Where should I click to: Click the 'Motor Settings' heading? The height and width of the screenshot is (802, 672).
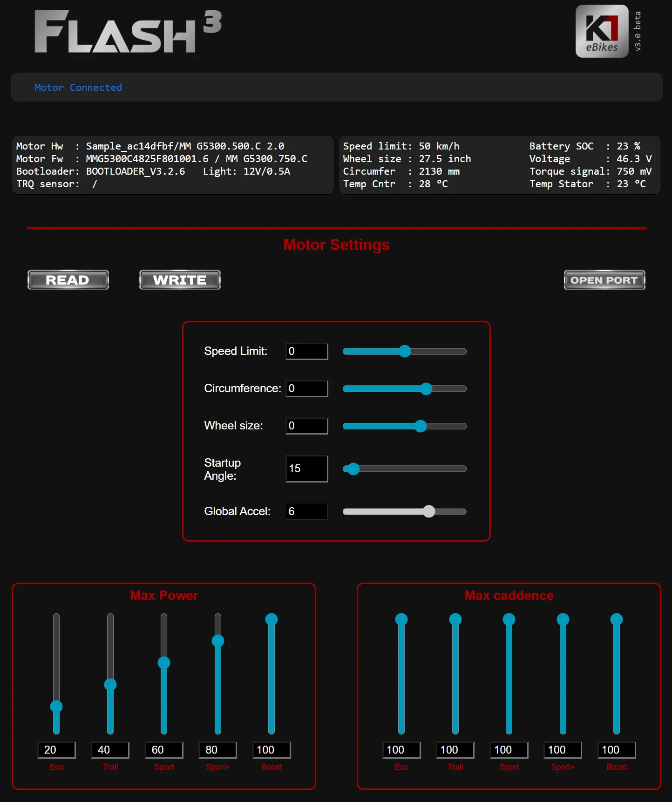[x=336, y=245]
